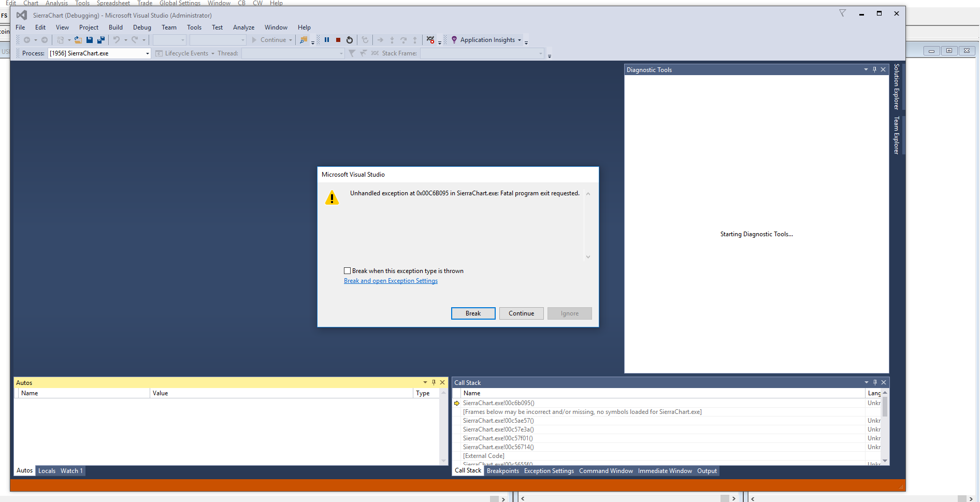This screenshot has width=980, height=502.
Task: Open Diagnostic Tools window position menu
Action: click(866, 69)
